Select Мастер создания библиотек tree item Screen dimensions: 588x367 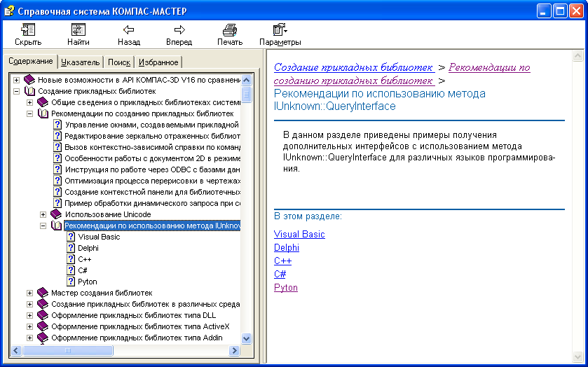point(102,293)
